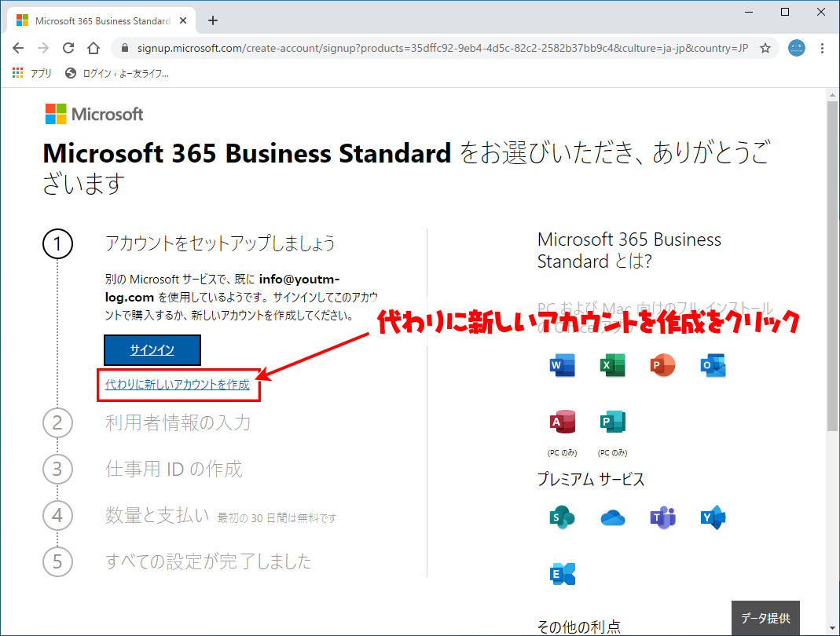Viewport: 840px width, 636px height.
Task: Go back using the browser back arrow
Action: tap(18, 48)
